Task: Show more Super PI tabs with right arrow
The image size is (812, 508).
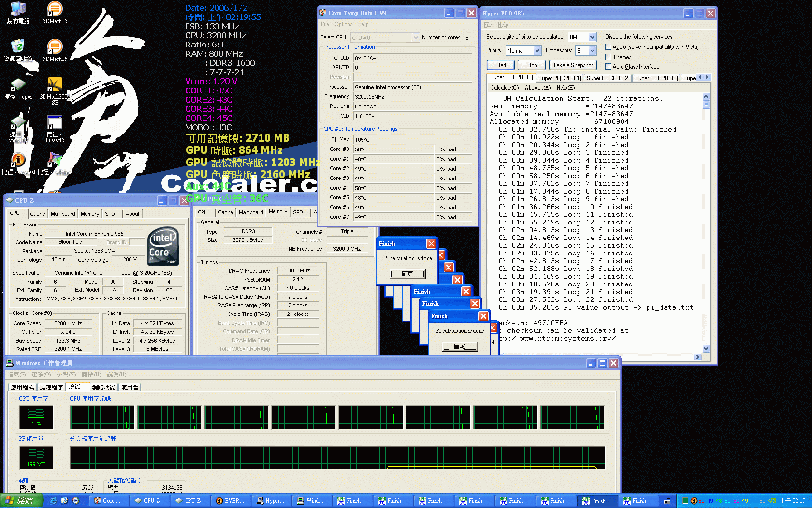Action: [x=707, y=77]
